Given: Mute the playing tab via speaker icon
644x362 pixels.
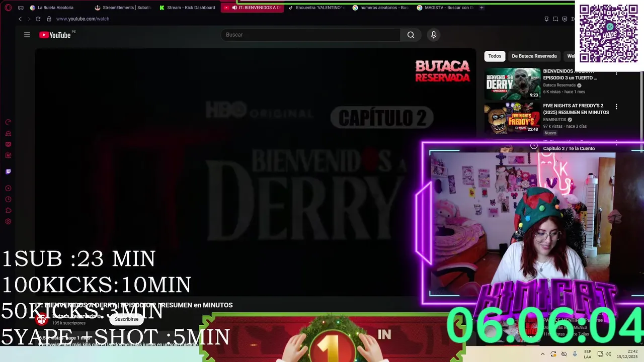Looking at the screenshot, I should (x=234, y=8).
